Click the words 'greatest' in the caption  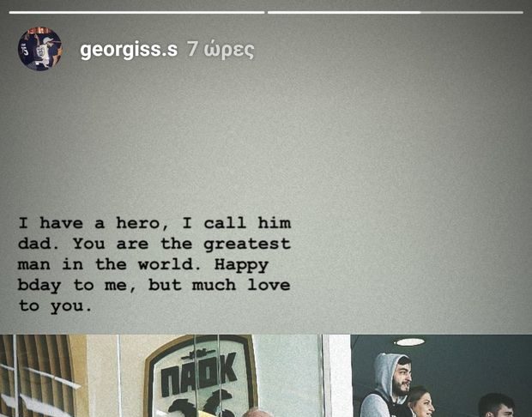247,245
